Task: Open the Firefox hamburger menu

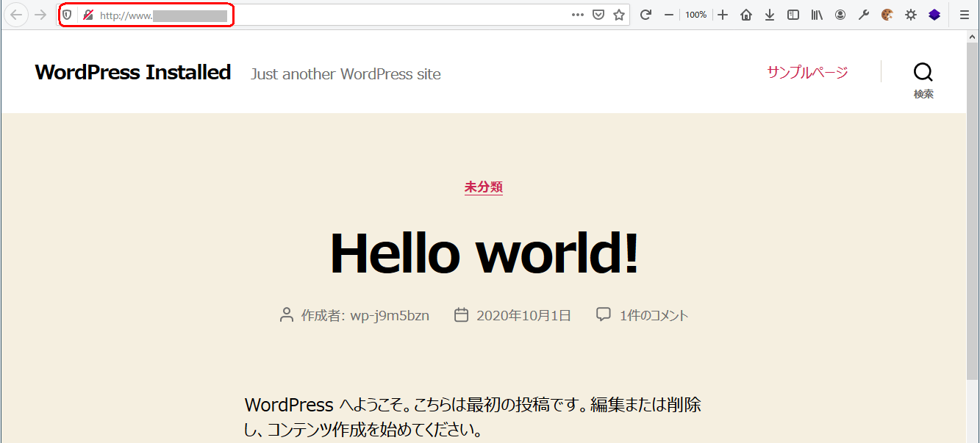Action: [965, 15]
